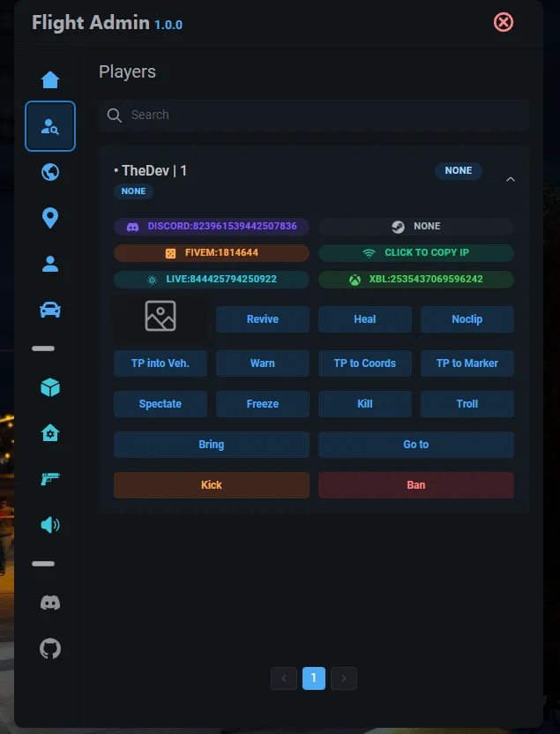560x734 pixels.
Task: Toggle Noclip for the player
Action: pos(467,319)
